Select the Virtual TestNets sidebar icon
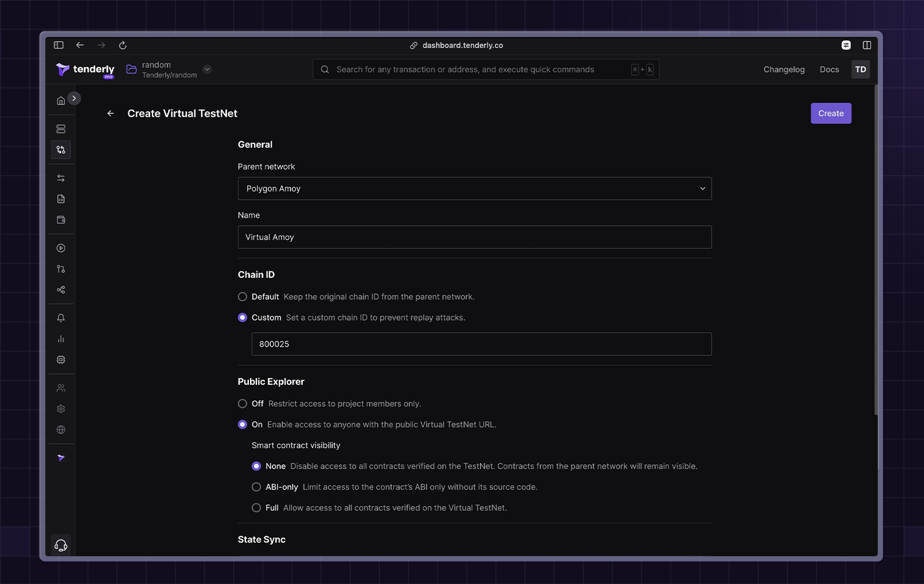The image size is (924, 584). [x=61, y=150]
